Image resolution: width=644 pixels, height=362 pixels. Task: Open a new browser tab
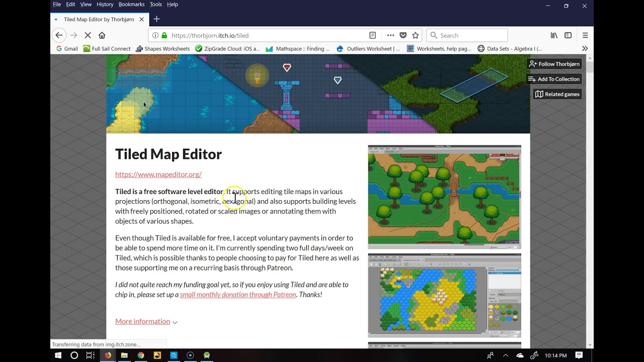[156, 19]
